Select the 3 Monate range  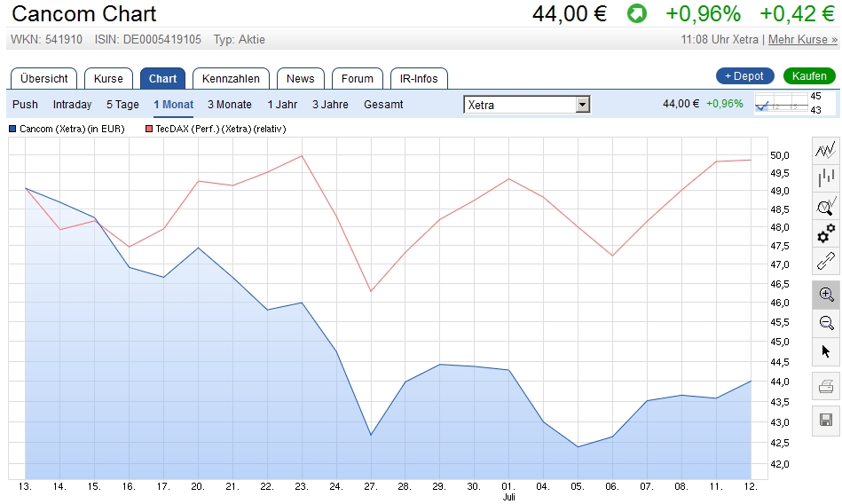pyautogui.click(x=230, y=104)
